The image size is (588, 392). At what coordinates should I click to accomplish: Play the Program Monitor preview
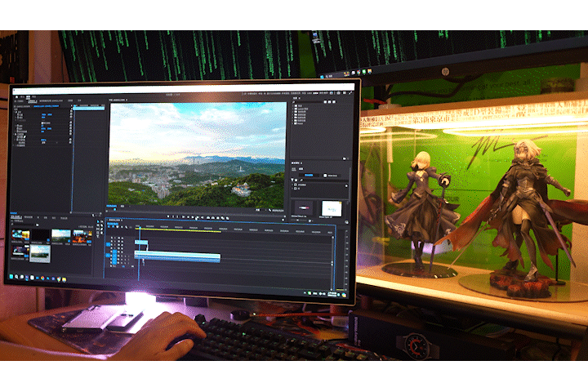click(193, 216)
